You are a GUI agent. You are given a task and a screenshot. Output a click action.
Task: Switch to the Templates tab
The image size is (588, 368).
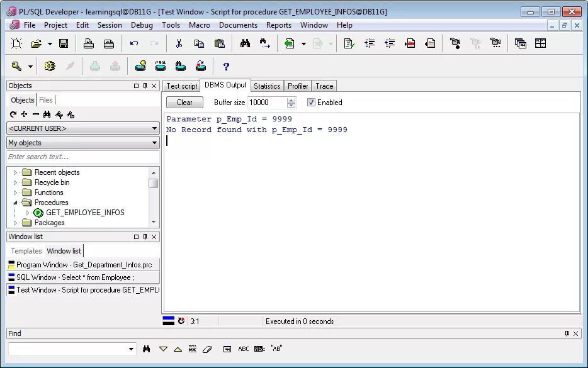26,251
